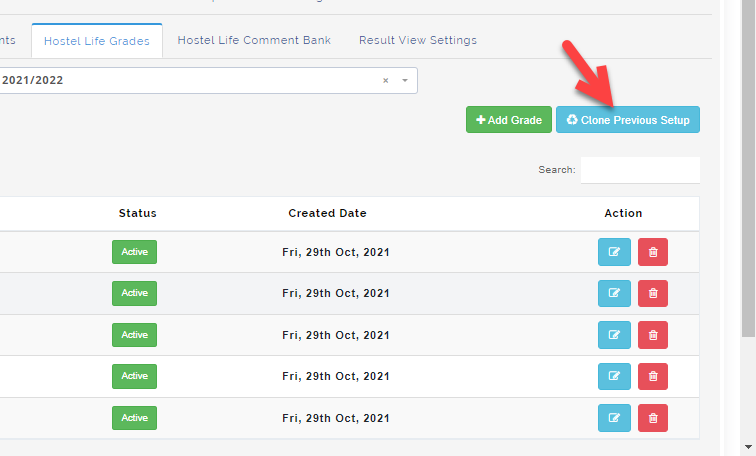Click the edit icon in the fourth row
Viewport: 756px width, 456px height.
[614, 376]
